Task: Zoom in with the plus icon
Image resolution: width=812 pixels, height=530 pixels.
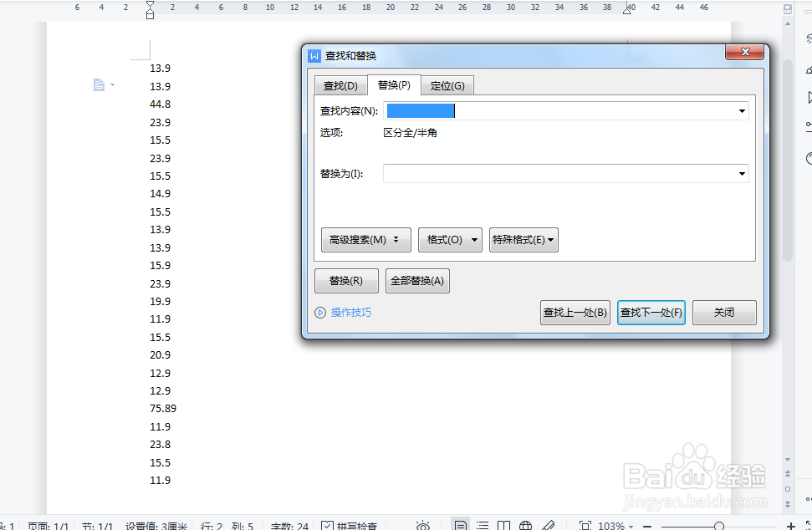Action: click(x=791, y=526)
